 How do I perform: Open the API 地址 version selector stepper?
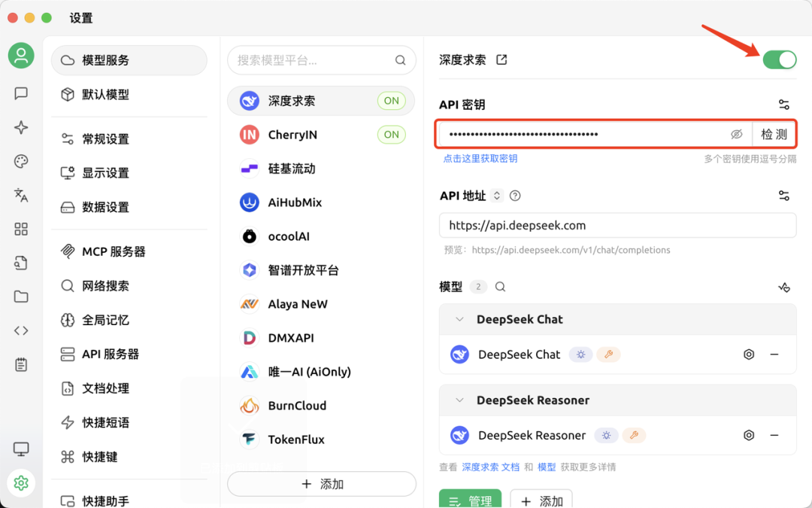tap(495, 195)
